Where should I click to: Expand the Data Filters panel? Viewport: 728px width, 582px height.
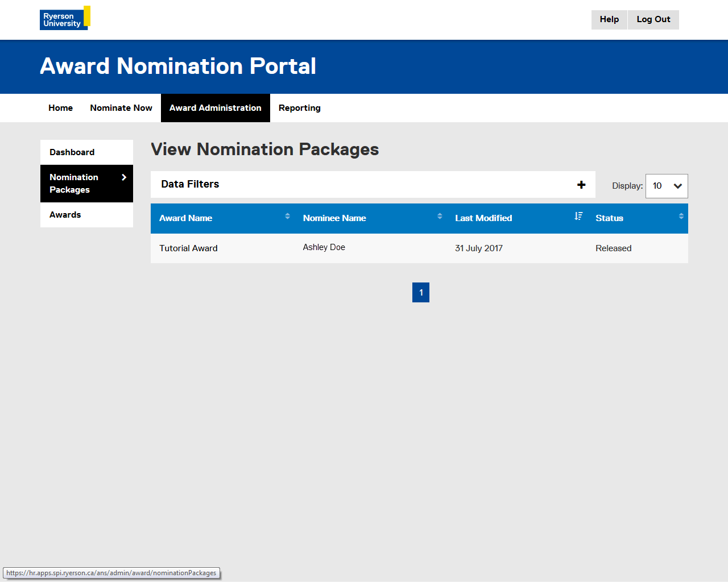click(190, 184)
